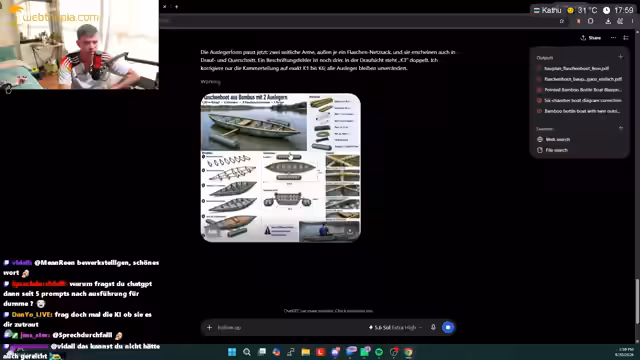Screen dimensions: 640x360
Task: Open the model selector with Extra High
Action: point(395,327)
